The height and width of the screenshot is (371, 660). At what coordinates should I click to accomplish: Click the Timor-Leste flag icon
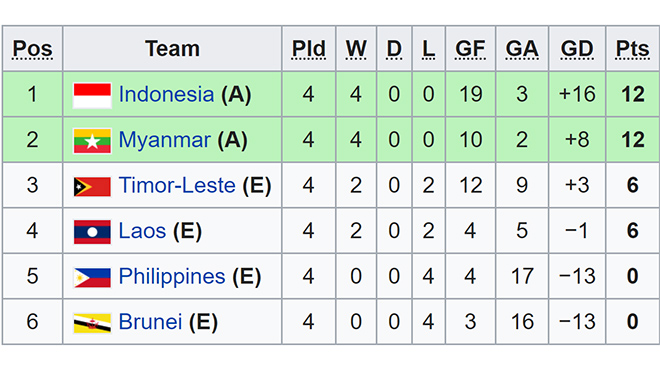(x=92, y=187)
